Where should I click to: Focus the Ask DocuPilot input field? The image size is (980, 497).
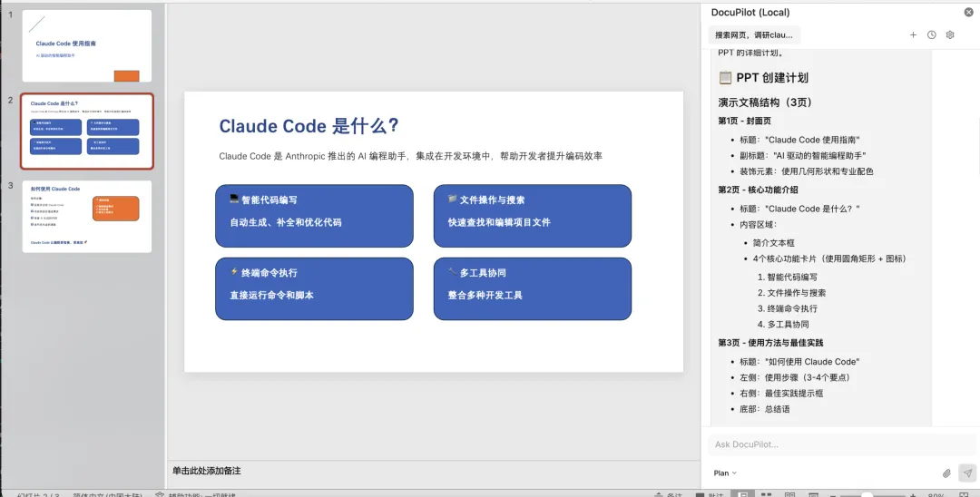coord(841,444)
